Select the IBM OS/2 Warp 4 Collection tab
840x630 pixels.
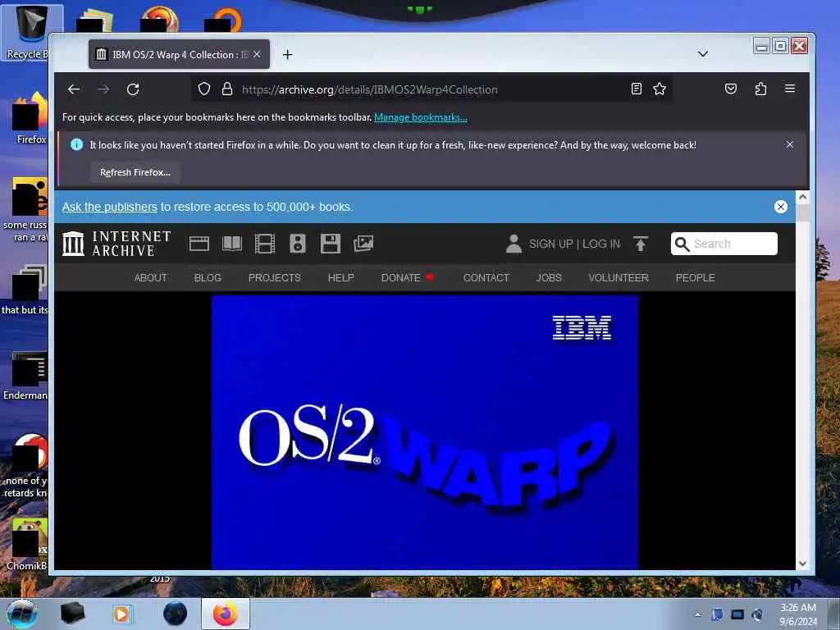(179, 54)
